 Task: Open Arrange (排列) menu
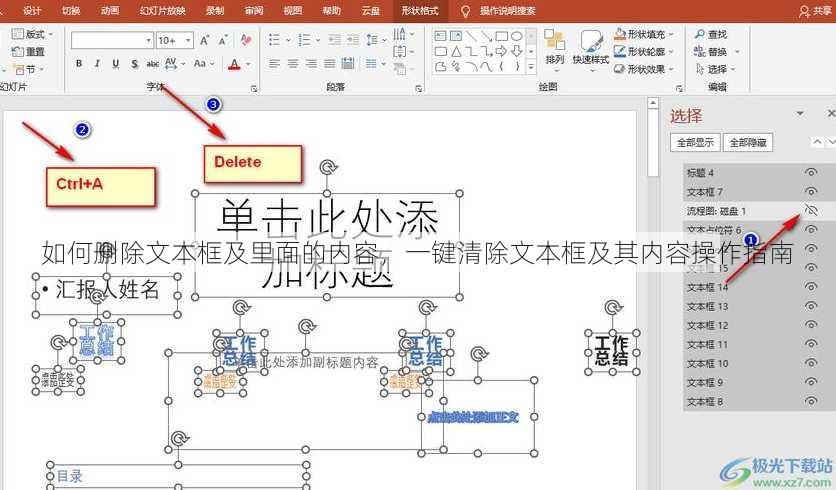pos(554,50)
